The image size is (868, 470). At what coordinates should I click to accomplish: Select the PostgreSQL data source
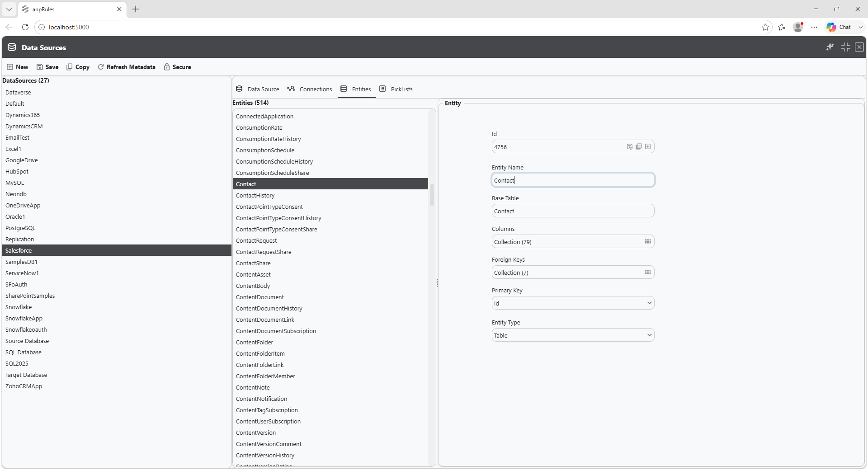(x=117, y=228)
